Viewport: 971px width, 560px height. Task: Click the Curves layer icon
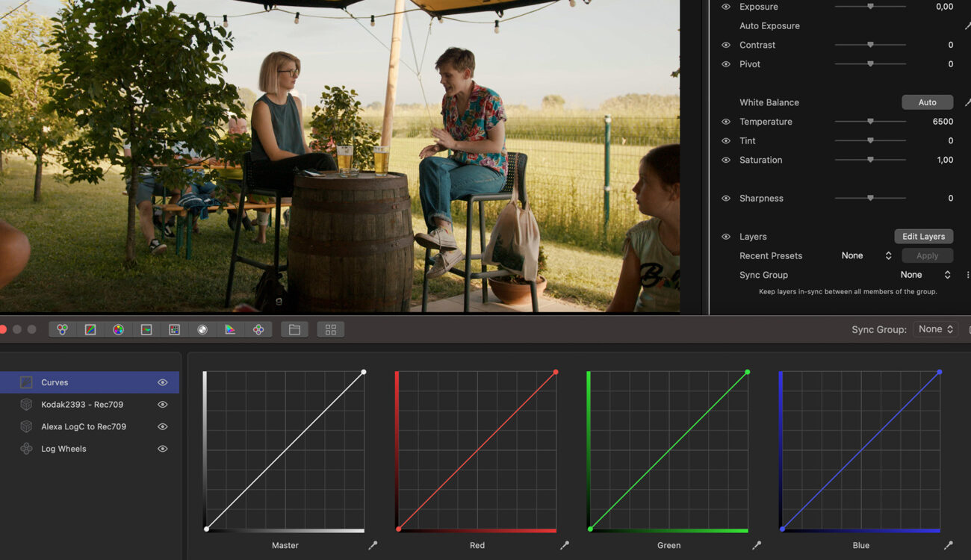26,382
